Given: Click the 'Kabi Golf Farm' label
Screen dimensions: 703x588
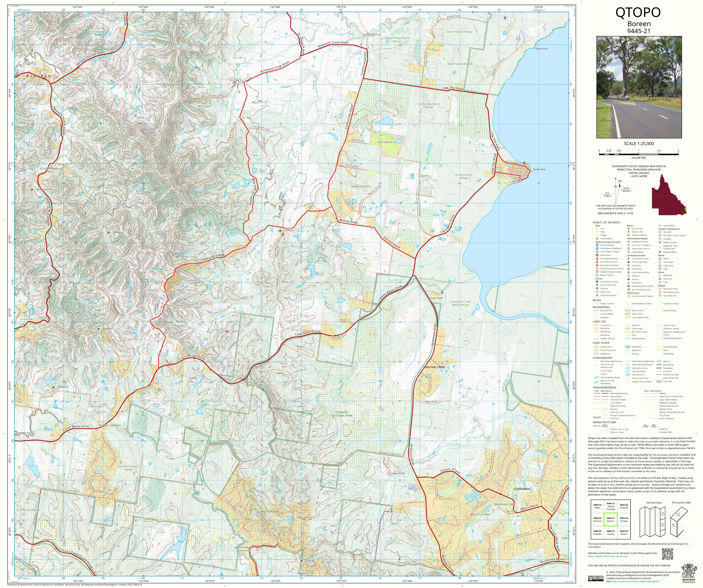Looking at the screenshot, I should coord(386,142).
